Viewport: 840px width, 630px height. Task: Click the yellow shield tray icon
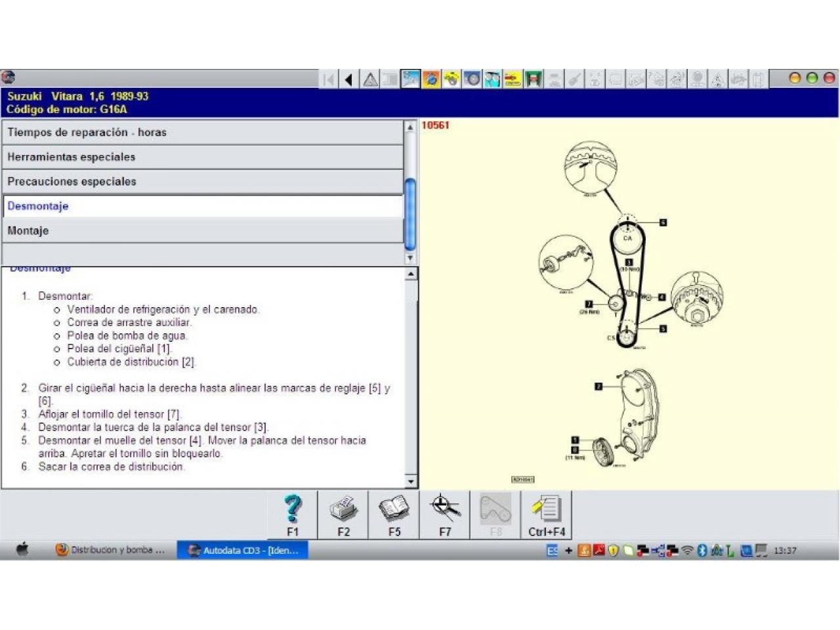coord(613,551)
